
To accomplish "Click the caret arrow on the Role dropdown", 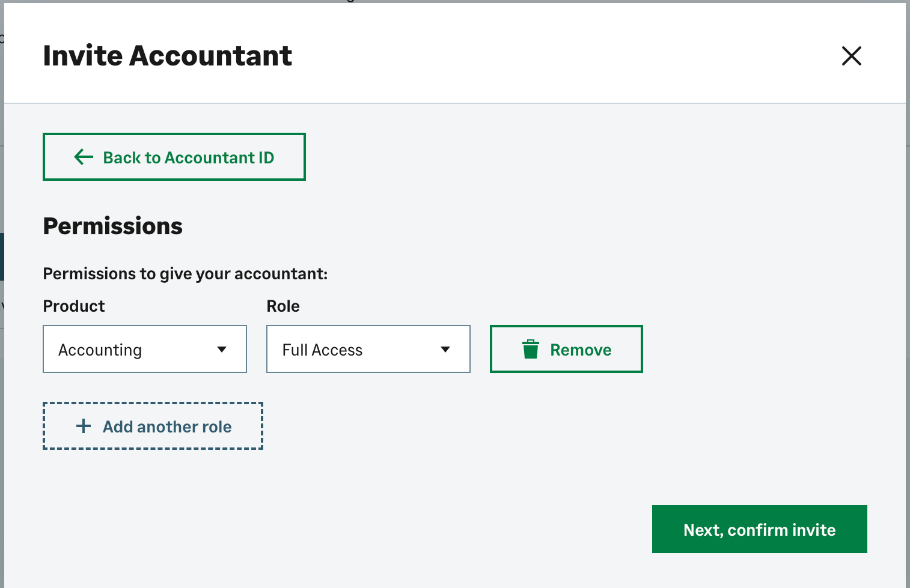I will coord(445,349).
